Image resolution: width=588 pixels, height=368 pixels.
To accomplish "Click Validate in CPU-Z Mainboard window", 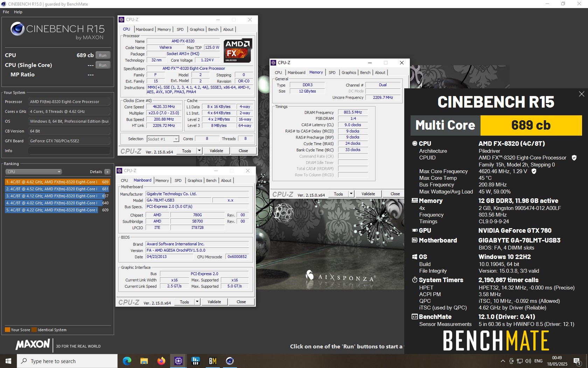I will click(x=214, y=302).
